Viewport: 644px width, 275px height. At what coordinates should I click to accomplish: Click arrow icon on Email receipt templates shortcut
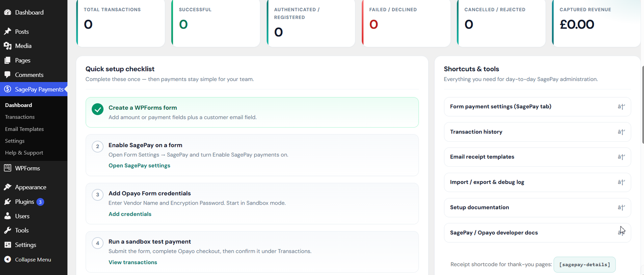[x=621, y=157]
